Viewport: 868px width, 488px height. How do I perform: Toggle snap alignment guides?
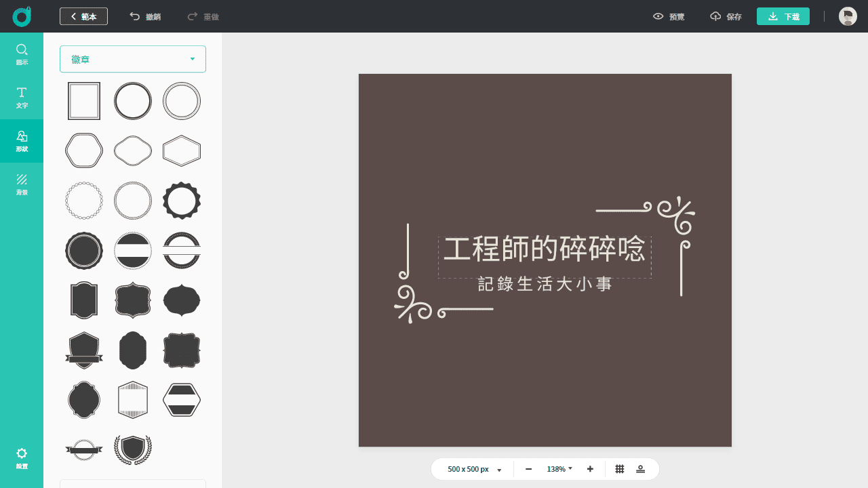click(x=640, y=468)
